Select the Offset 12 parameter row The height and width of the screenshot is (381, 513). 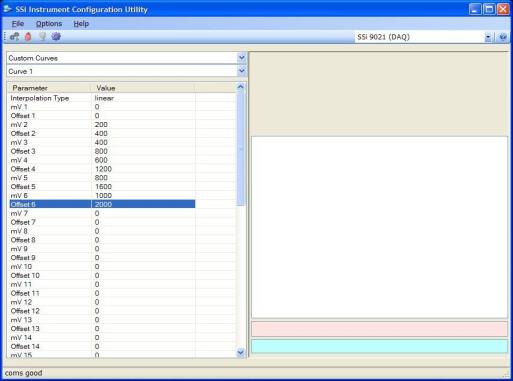tap(102, 311)
